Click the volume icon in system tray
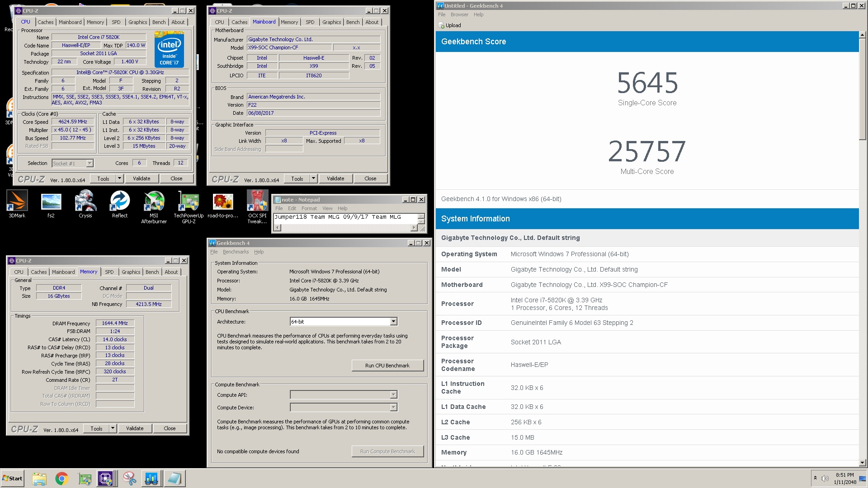This screenshot has height=488, width=868. point(825,479)
